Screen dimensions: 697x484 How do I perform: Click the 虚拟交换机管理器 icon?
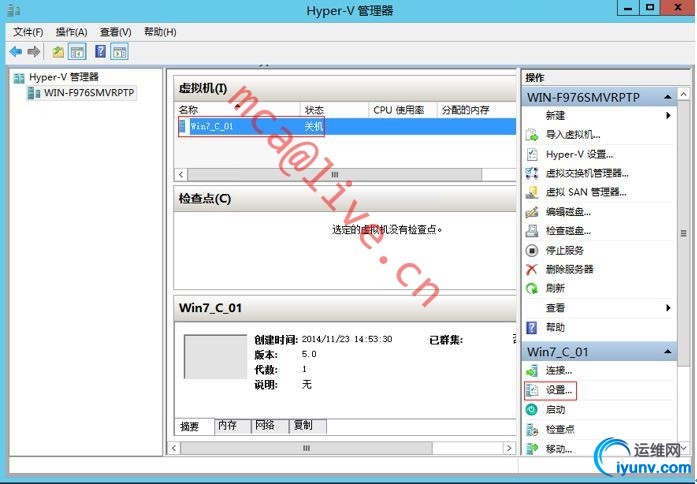[532, 173]
